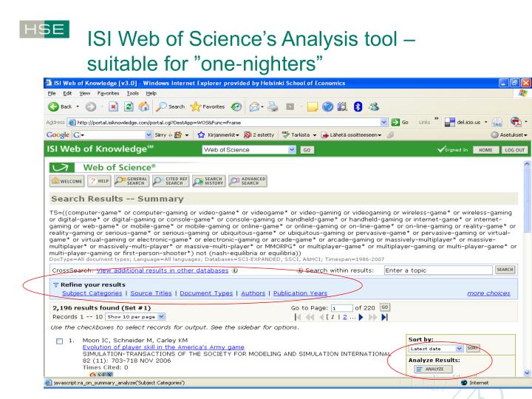Click the Go to Page number field
Image resolution: width=532 pixels, height=399 pixels.
pos(342,308)
